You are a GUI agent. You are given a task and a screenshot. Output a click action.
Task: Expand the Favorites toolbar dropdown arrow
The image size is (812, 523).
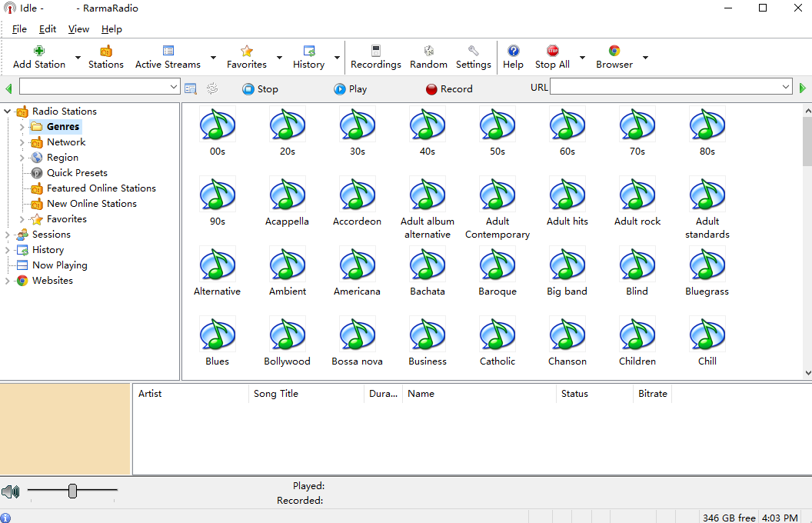(279, 58)
